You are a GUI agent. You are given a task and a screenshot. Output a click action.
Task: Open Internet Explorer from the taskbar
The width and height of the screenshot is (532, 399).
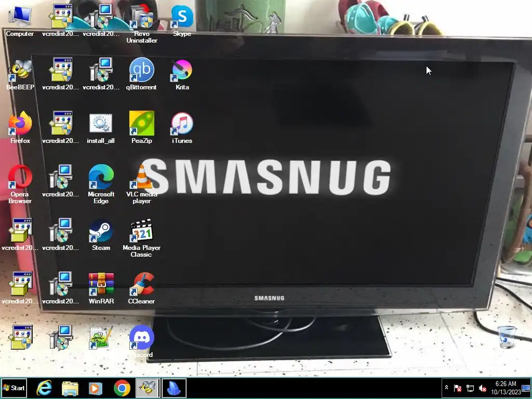tap(44, 388)
